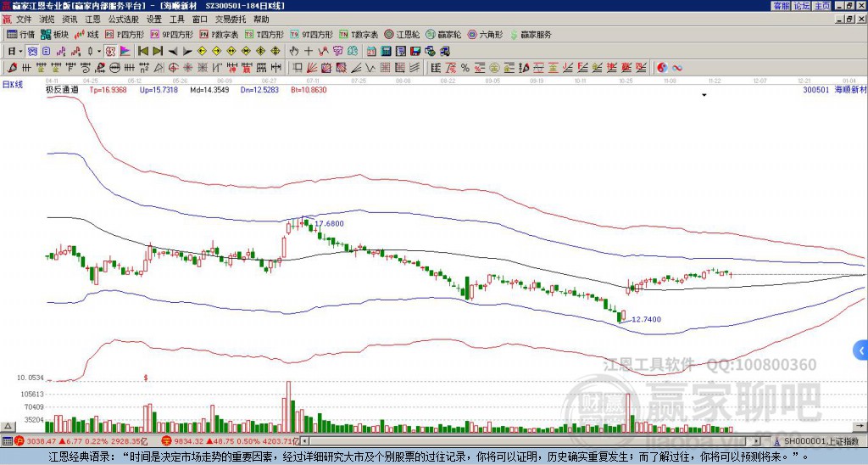The height and width of the screenshot is (465, 868).
Task: Open the 设置 menu
Action: [154, 20]
